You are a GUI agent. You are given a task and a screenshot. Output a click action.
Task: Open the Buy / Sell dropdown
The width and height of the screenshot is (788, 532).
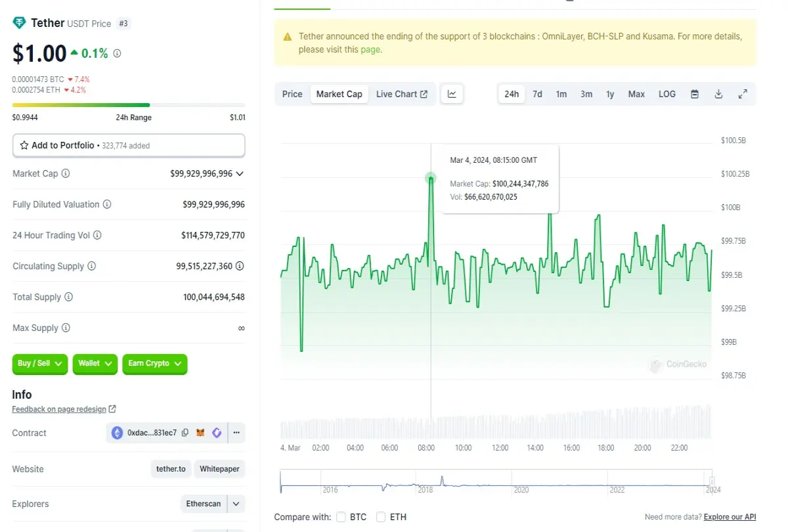[x=40, y=363]
